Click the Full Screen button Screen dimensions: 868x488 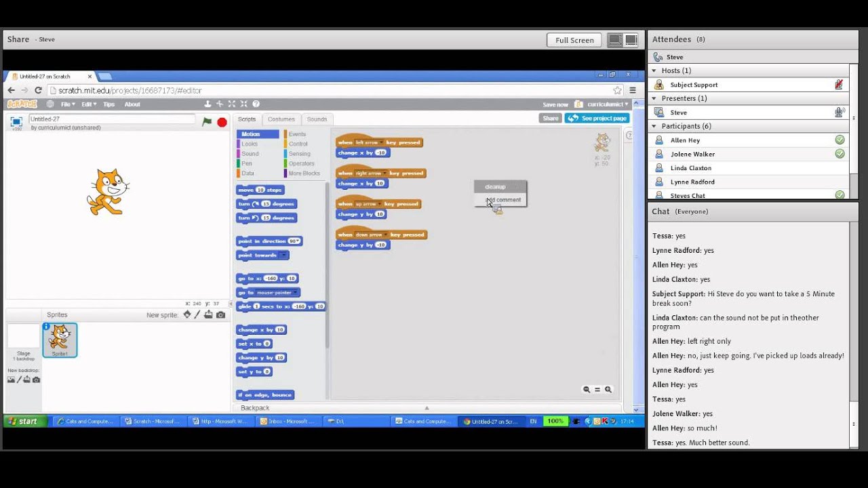(574, 40)
